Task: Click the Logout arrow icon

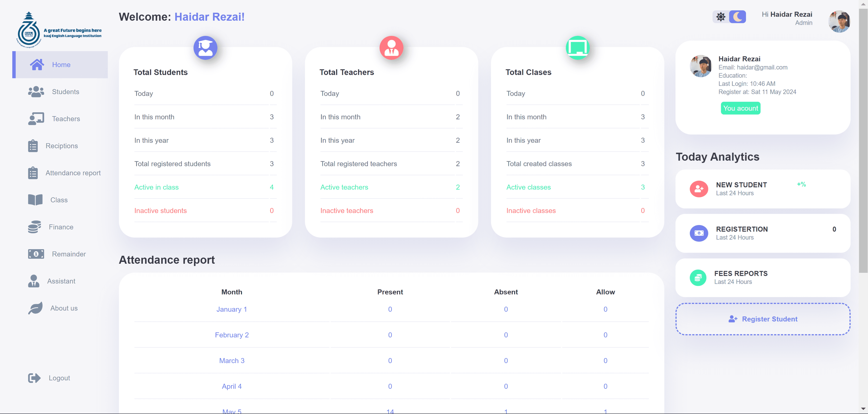Action: tap(34, 378)
